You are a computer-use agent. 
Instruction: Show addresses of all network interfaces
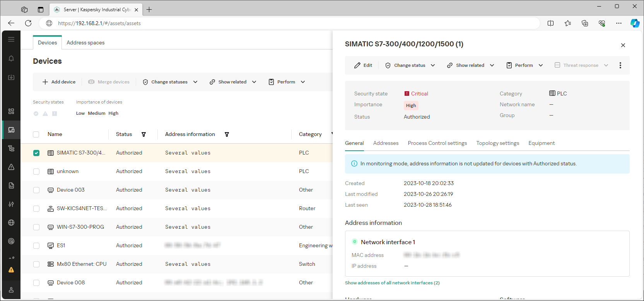(x=392, y=283)
